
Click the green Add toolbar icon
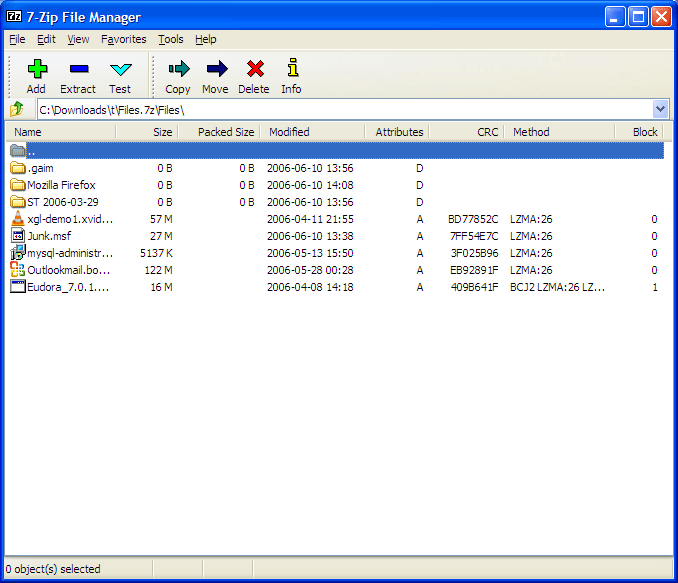click(x=37, y=69)
